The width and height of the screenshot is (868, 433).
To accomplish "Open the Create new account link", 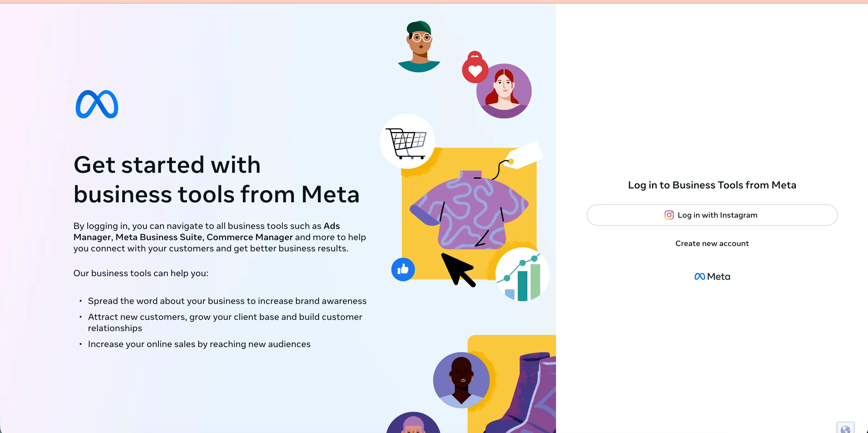I will coord(712,243).
